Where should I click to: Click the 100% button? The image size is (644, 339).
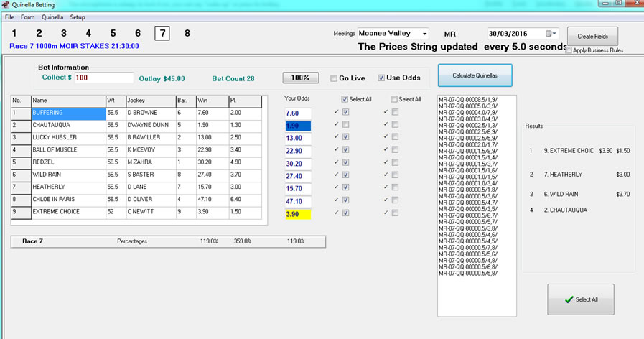300,78
